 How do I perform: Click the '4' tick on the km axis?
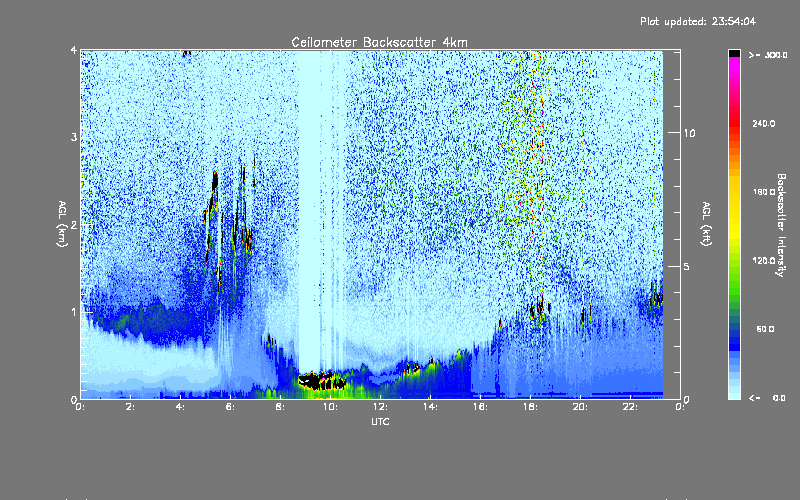[x=74, y=50]
